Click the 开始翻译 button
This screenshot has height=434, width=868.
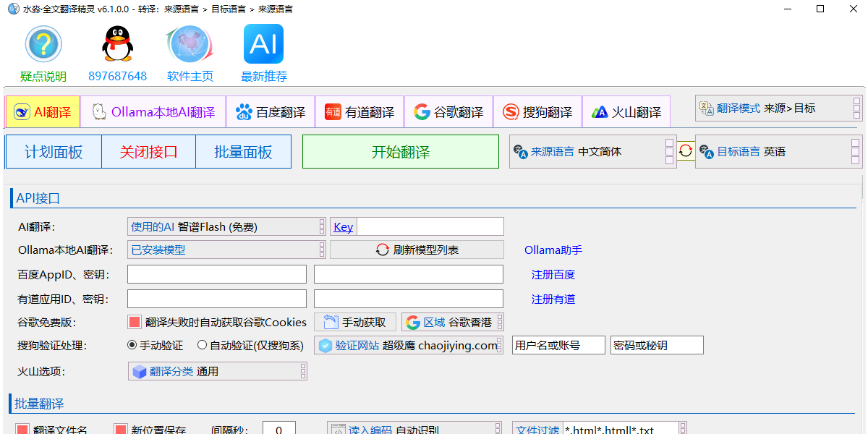pyautogui.click(x=401, y=152)
